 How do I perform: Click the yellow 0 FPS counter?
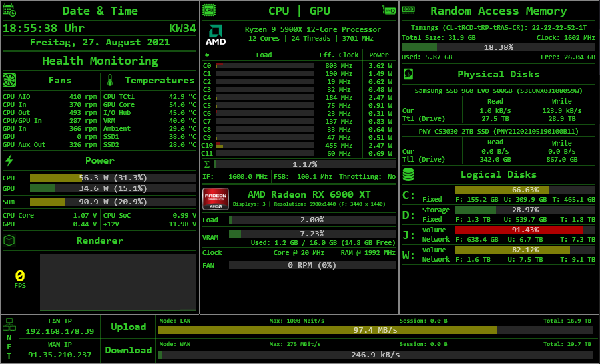click(20, 279)
